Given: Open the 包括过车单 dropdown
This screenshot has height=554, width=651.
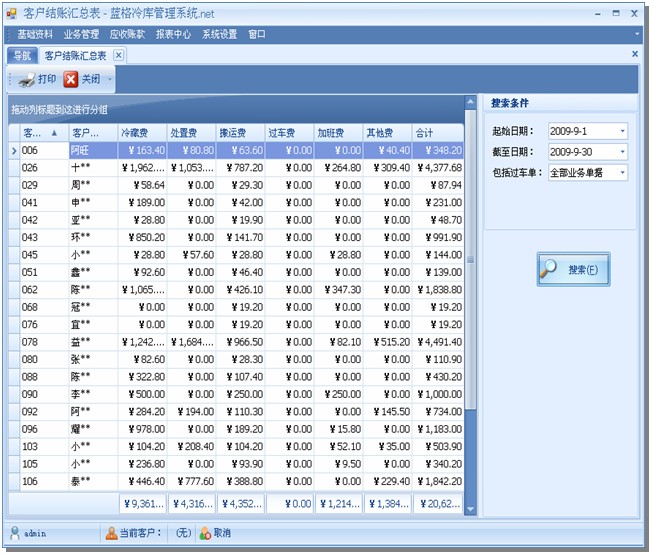Looking at the screenshot, I should point(622,173).
